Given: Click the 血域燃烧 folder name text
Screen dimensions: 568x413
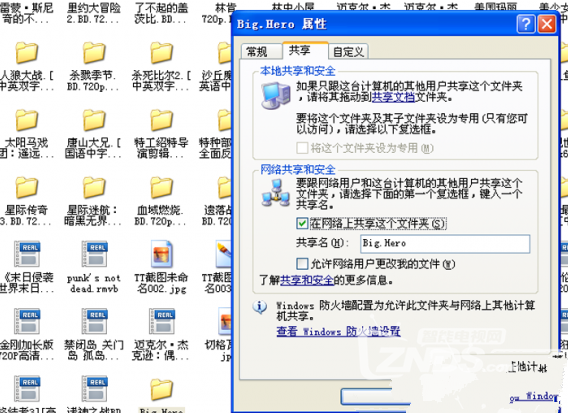Looking at the screenshot, I should pyautogui.click(x=160, y=216).
